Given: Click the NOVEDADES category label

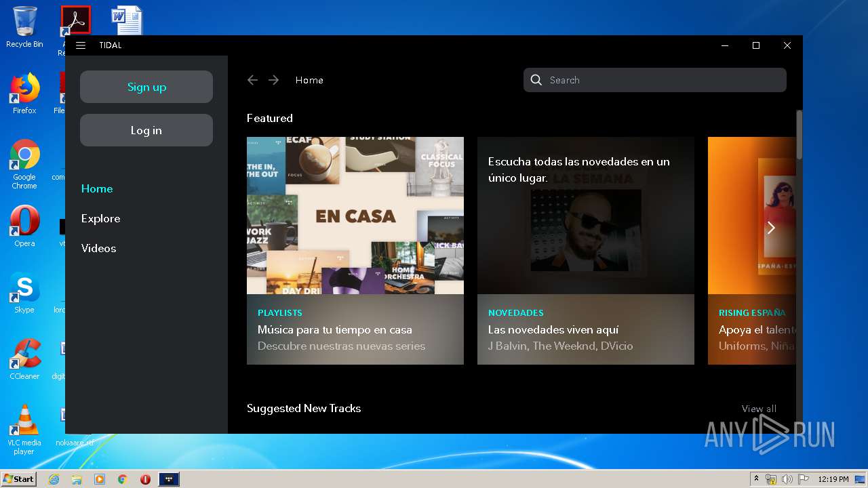Looking at the screenshot, I should [516, 313].
